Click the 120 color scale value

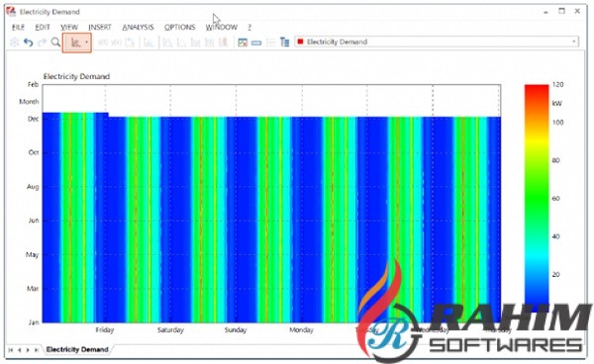click(x=557, y=84)
